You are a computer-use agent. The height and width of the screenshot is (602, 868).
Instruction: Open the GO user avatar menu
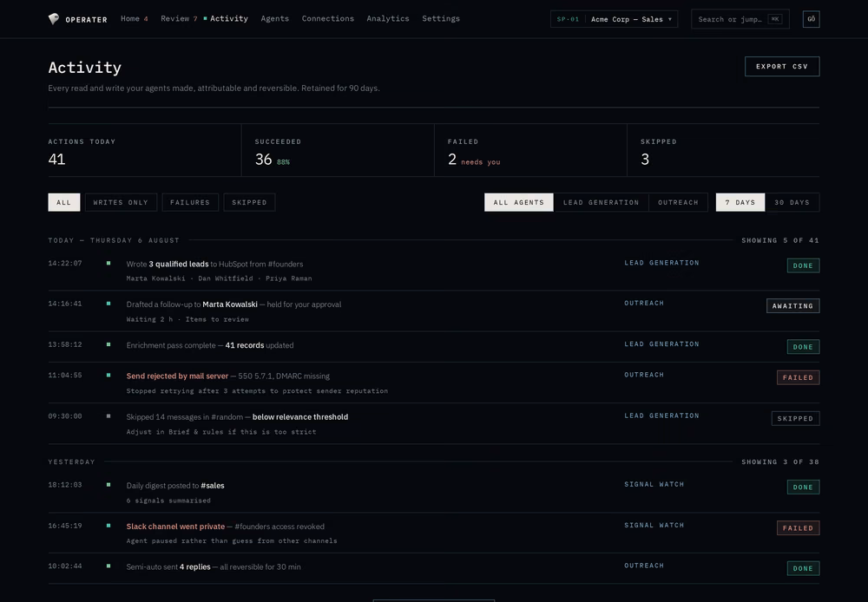[x=811, y=19]
